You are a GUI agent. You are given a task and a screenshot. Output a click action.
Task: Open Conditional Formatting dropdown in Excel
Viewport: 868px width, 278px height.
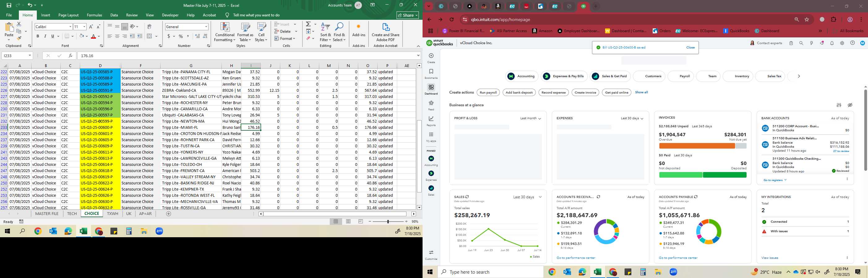[x=225, y=32]
